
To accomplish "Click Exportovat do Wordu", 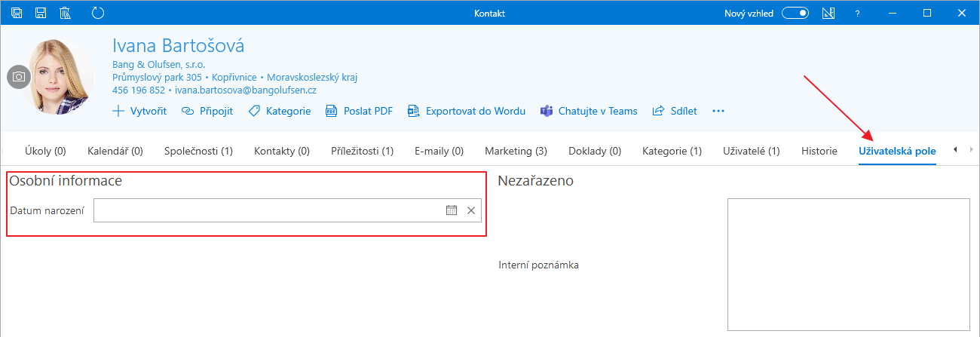I will click(467, 111).
